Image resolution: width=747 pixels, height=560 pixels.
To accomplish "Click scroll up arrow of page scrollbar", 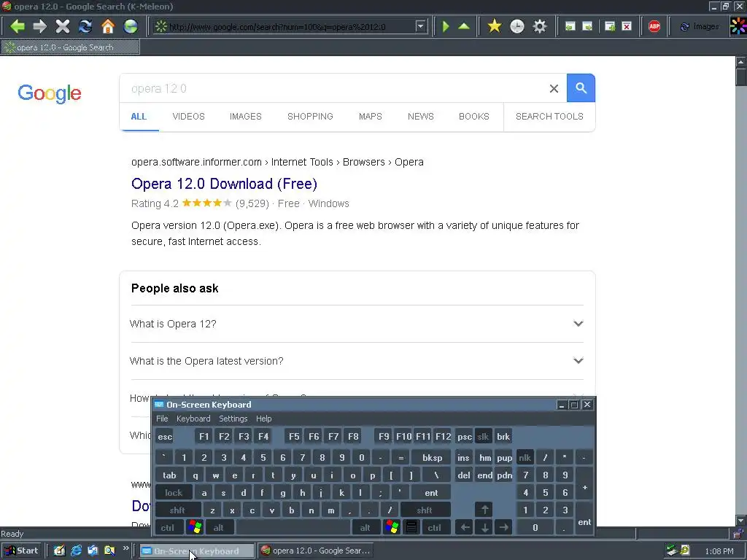I will pos(741,62).
